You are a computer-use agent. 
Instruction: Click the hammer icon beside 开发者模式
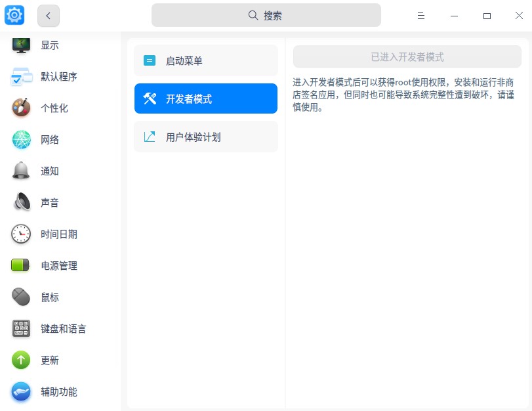[149, 98]
